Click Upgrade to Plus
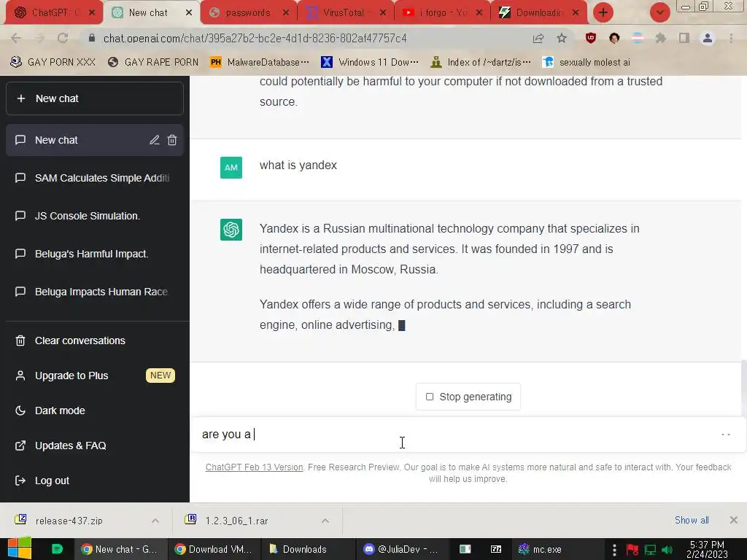Image resolution: width=747 pixels, height=560 pixels. pos(95,376)
